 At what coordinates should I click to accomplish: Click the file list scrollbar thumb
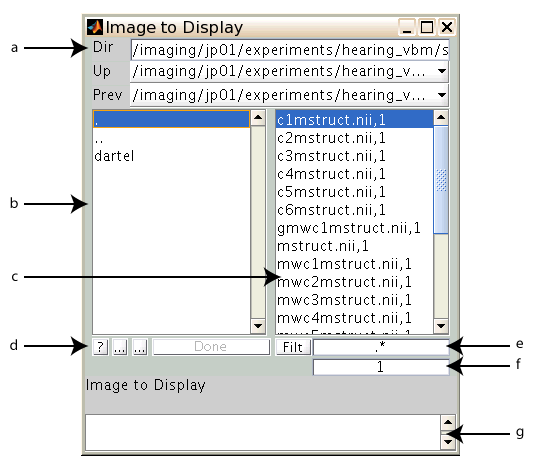click(441, 180)
